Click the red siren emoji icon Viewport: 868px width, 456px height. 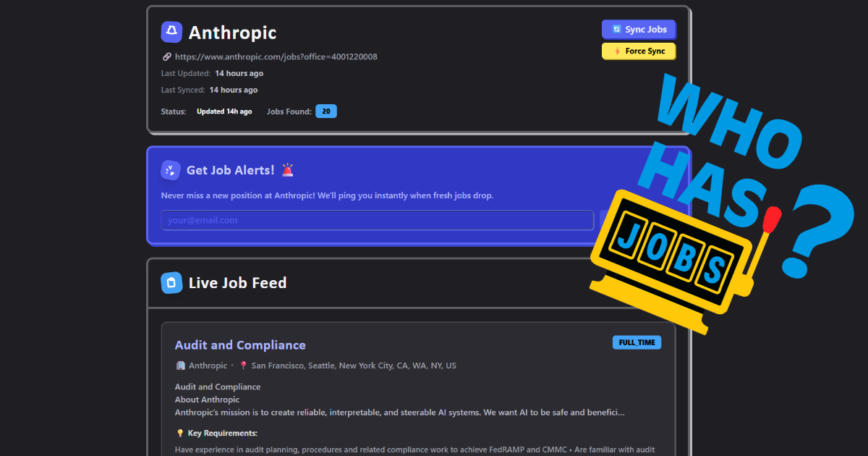tap(288, 170)
